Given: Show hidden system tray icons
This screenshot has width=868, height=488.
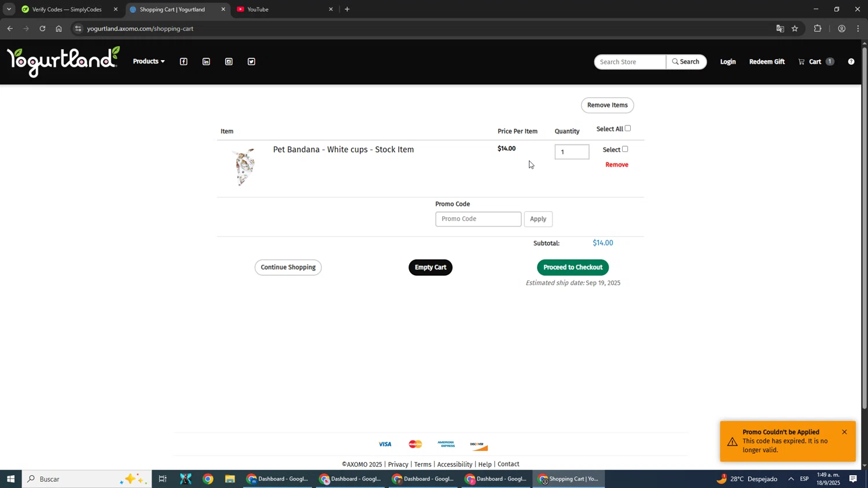Looking at the screenshot, I should point(791,479).
